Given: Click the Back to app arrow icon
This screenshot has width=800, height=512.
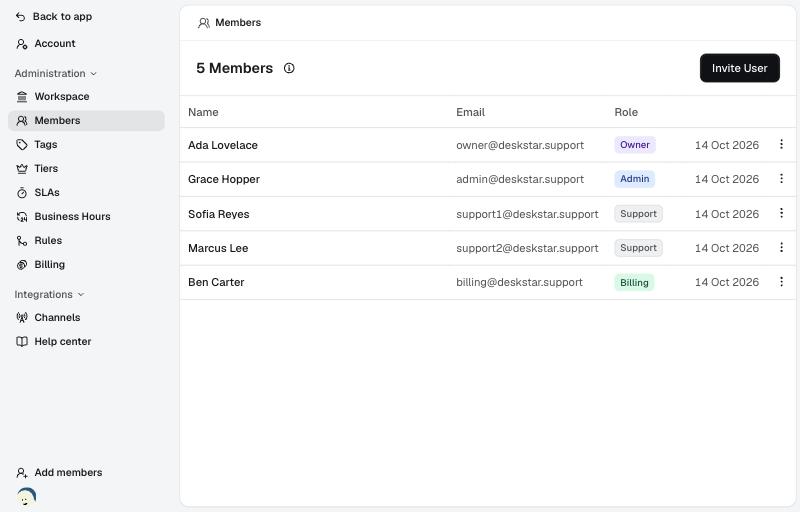Looking at the screenshot, I should point(20,17).
